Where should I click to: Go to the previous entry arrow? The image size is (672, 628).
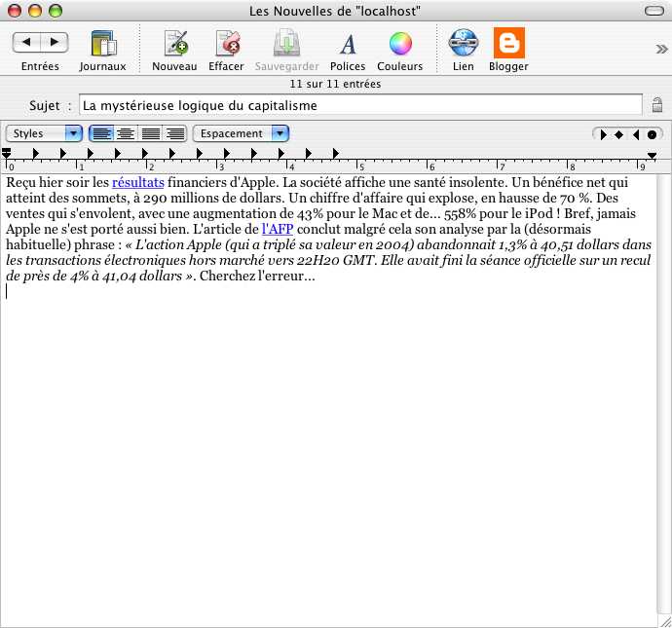[x=26, y=42]
